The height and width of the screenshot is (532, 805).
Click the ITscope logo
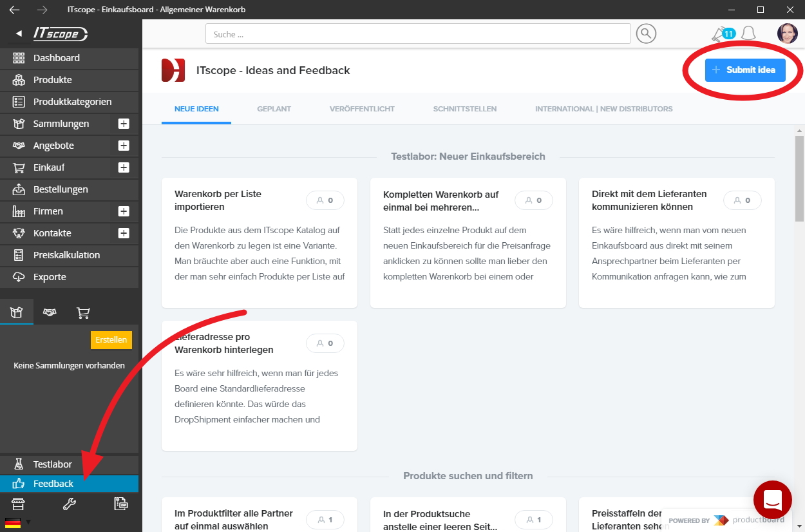pos(60,34)
